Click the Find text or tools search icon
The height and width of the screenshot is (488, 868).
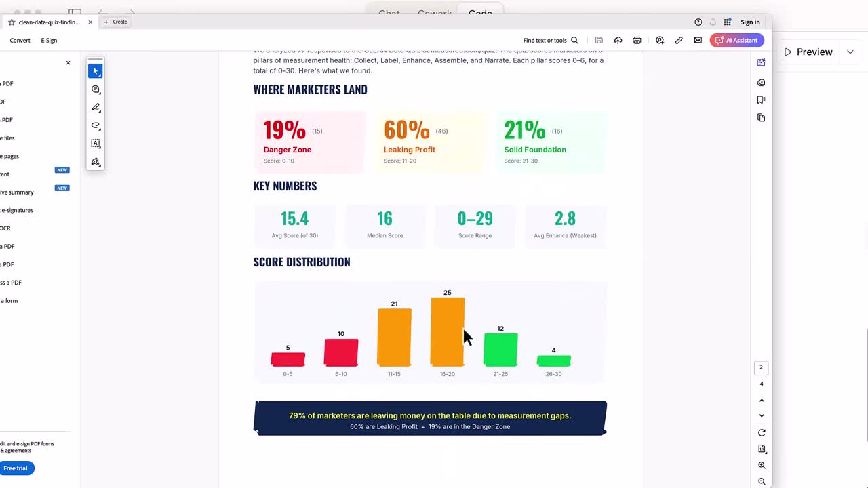coord(574,40)
